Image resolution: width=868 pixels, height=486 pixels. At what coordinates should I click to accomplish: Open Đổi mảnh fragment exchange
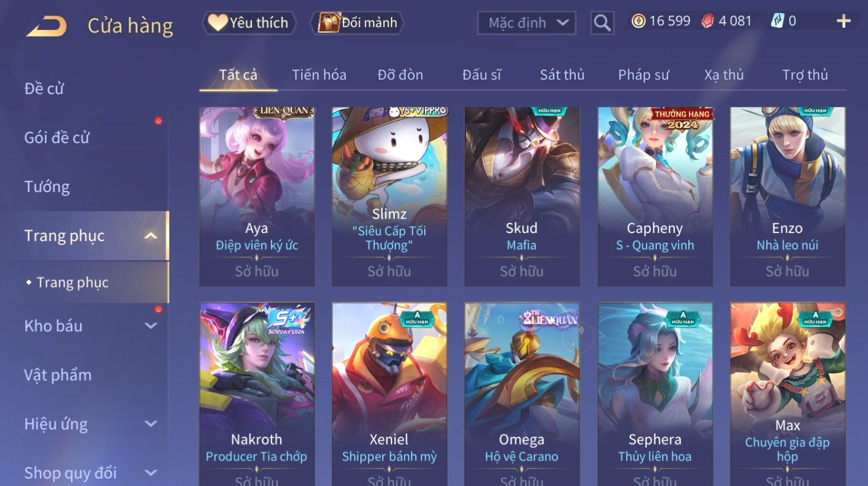coord(357,23)
